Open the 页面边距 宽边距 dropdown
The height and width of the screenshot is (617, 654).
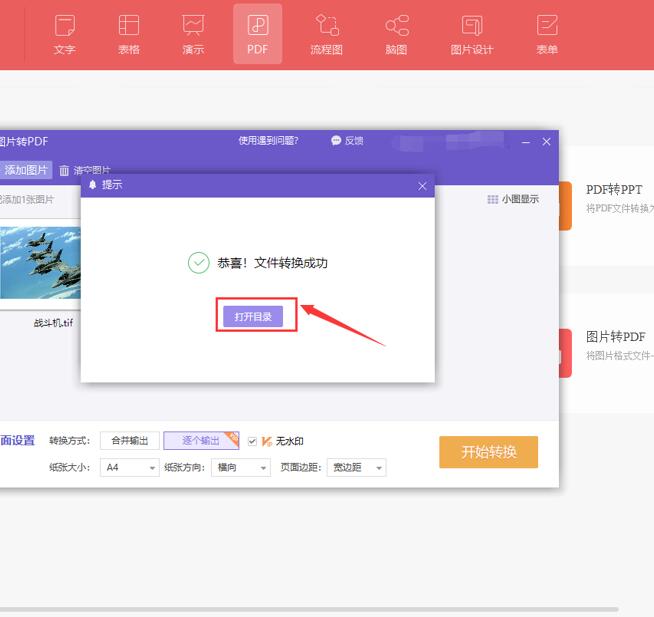(x=357, y=468)
